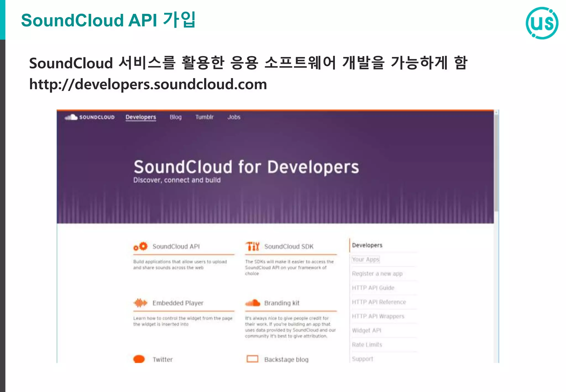Click the 'Build applications that allow users' description
This screenshot has height=392, width=566.
click(180, 265)
